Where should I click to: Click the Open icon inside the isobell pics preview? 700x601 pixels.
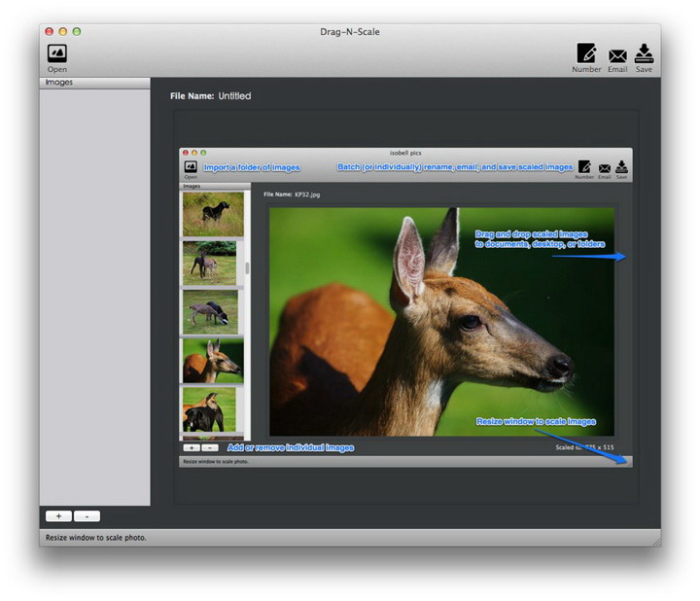[x=191, y=167]
